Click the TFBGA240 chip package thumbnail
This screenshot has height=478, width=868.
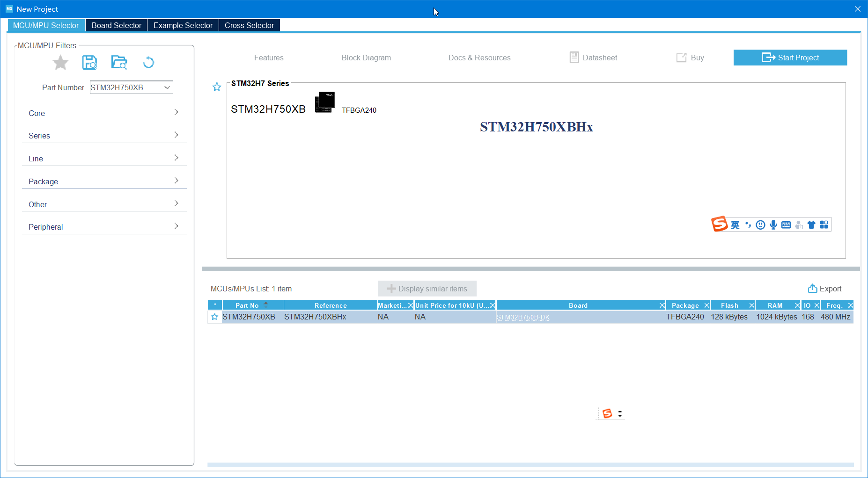[325, 102]
